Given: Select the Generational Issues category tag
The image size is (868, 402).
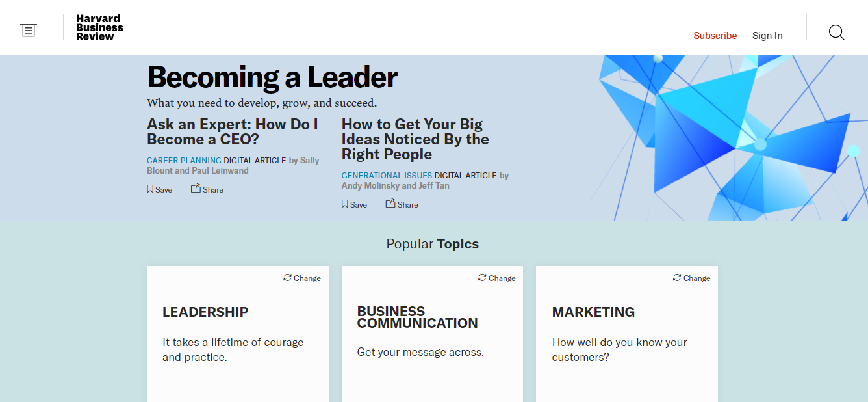Looking at the screenshot, I should click(387, 175).
